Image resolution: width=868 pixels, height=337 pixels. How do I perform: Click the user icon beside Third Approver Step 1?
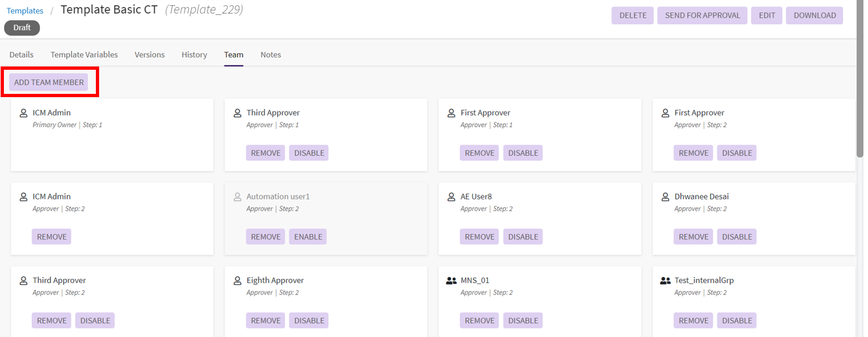tap(237, 113)
